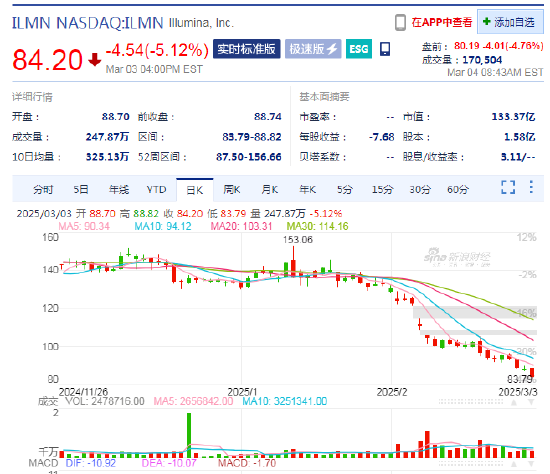The height and width of the screenshot is (474, 550).
Task: Switch to 极速版 fast version
Action: [313, 49]
